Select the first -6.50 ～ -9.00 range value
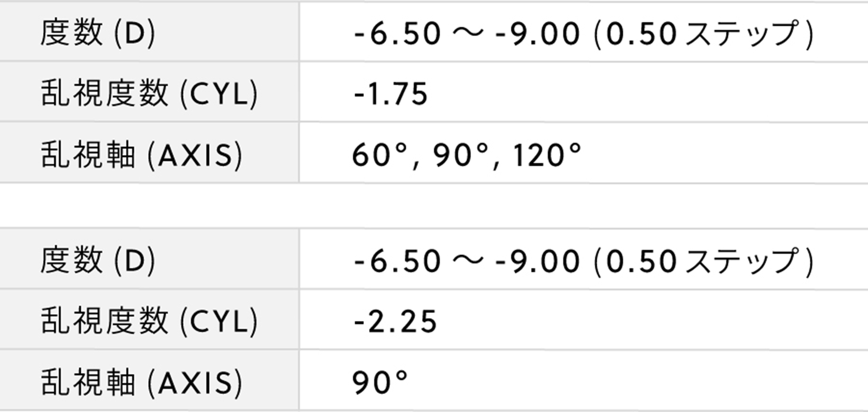Image resolution: width=868 pixels, height=412 pixels. [x=467, y=33]
